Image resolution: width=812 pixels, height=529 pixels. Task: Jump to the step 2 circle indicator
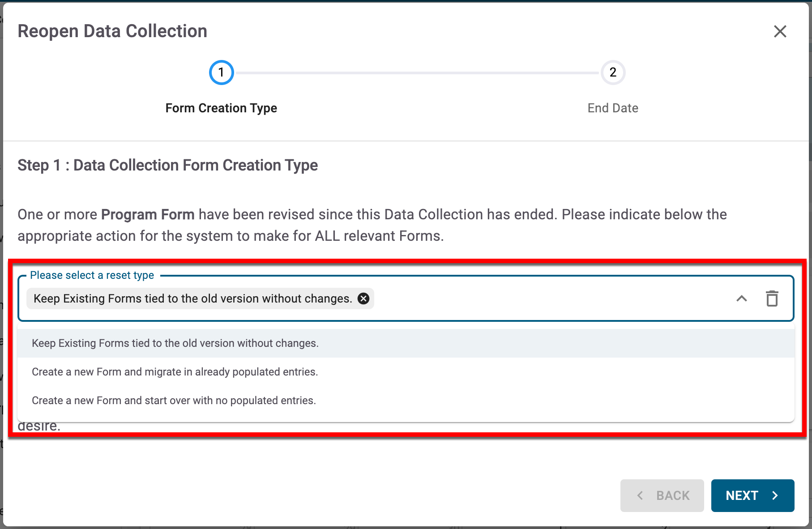pyautogui.click(x=612, y=73)
